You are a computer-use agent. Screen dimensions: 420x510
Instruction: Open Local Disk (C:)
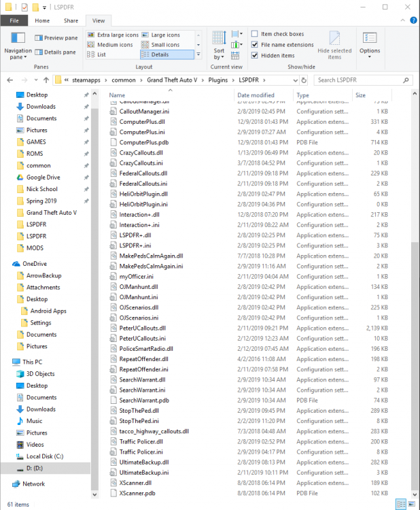click(x=45, y=456)
